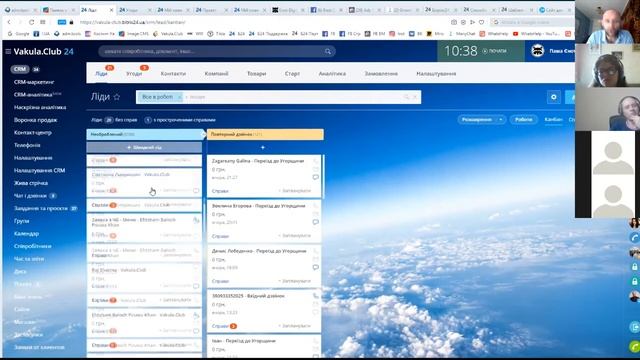Open Контакт-центр in the left sidebar
The width and height of the screenshot is (640, 360).
pyautogui.click(x=33, y=133)
